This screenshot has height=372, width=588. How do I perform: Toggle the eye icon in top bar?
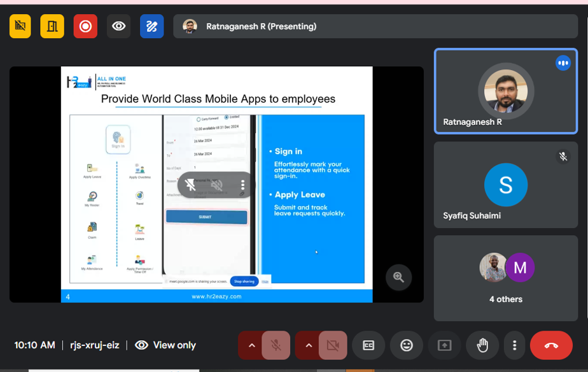point(118,27)
